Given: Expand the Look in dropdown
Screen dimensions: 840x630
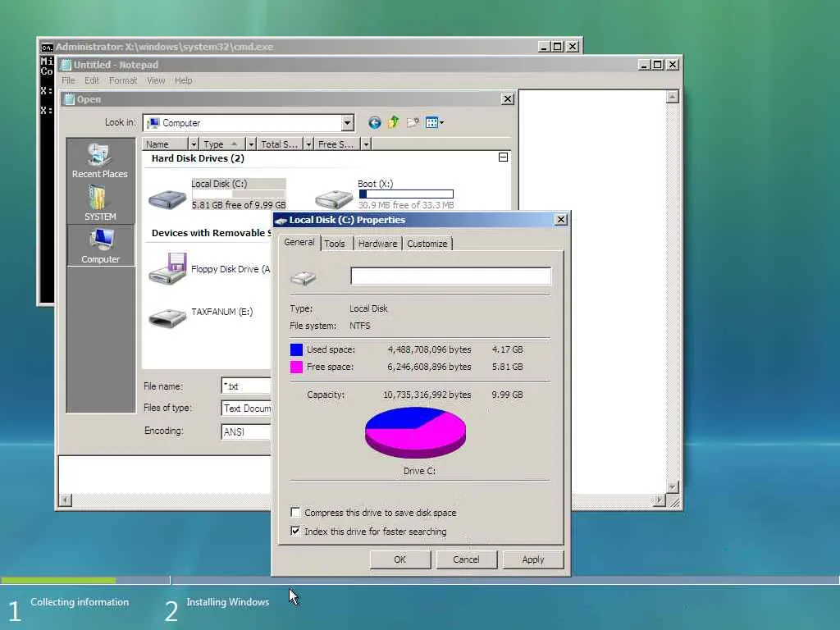Looking at the screenshot, I should [x=347, y=123].
